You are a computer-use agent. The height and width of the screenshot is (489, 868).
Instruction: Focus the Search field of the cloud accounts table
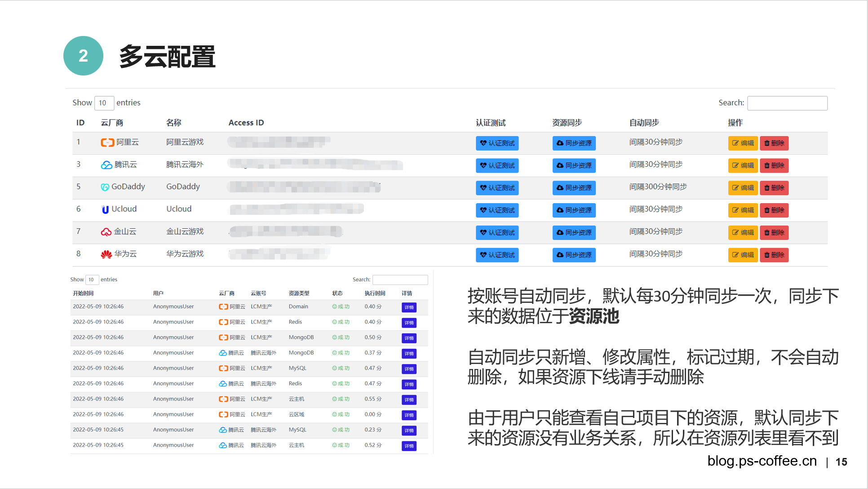point(787,103)
